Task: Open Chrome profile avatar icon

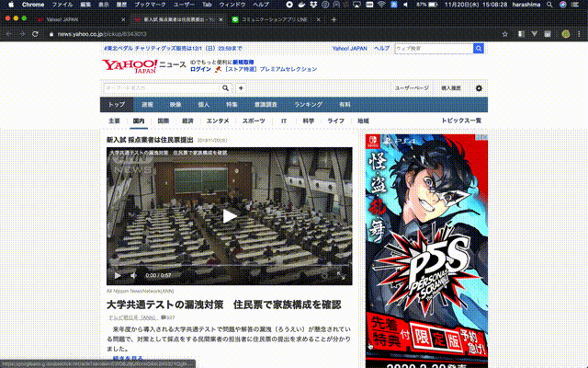Action: tap(566, 34)
